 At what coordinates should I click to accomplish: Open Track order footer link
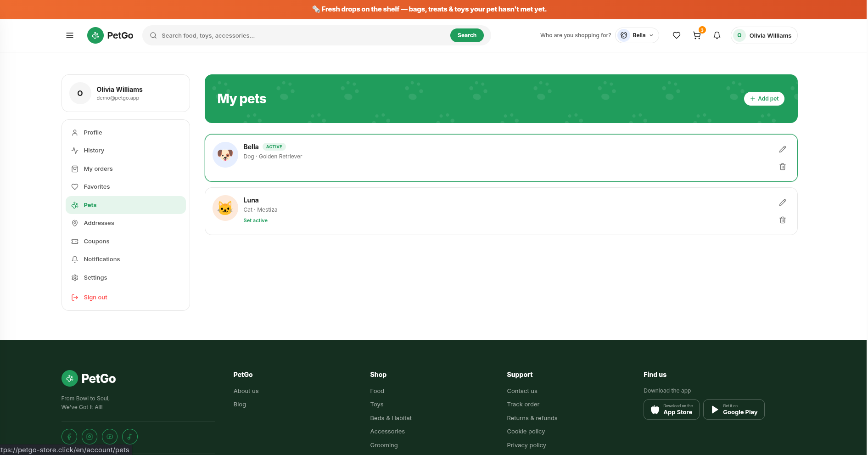523,404
